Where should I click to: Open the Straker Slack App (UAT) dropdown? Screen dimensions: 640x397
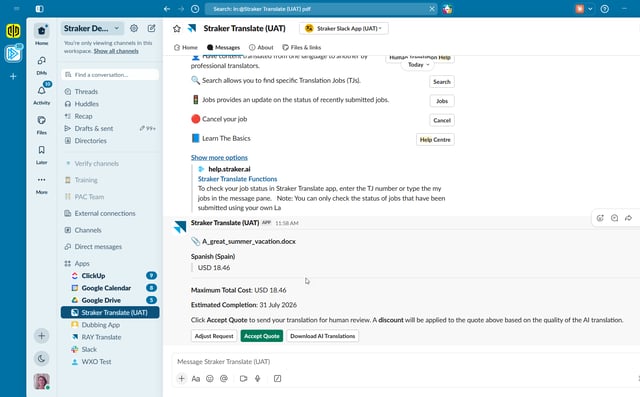[x=344, y=28]
